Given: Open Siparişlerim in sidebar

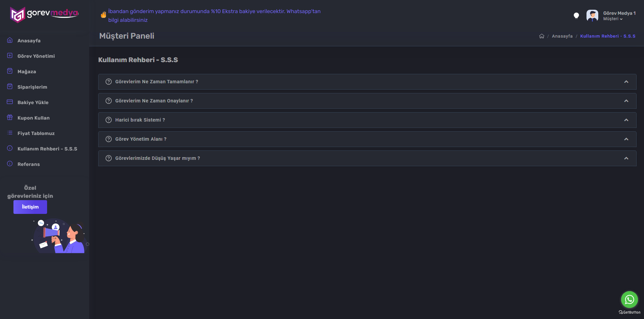Looking at the screenshot, I should [x=32, y=87].
